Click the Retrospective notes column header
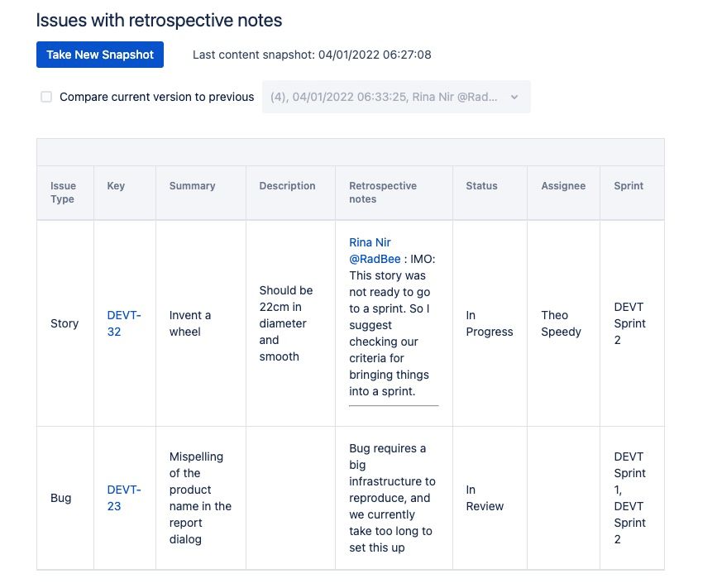This screenshot has width=717, height=588. pos(382,193)
